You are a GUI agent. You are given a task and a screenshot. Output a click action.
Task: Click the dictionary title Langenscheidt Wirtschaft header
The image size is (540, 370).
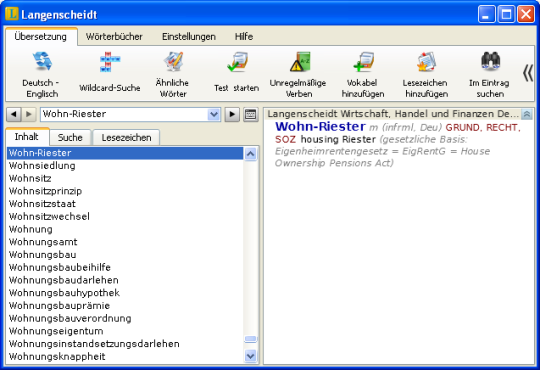(x=393, y=114)
